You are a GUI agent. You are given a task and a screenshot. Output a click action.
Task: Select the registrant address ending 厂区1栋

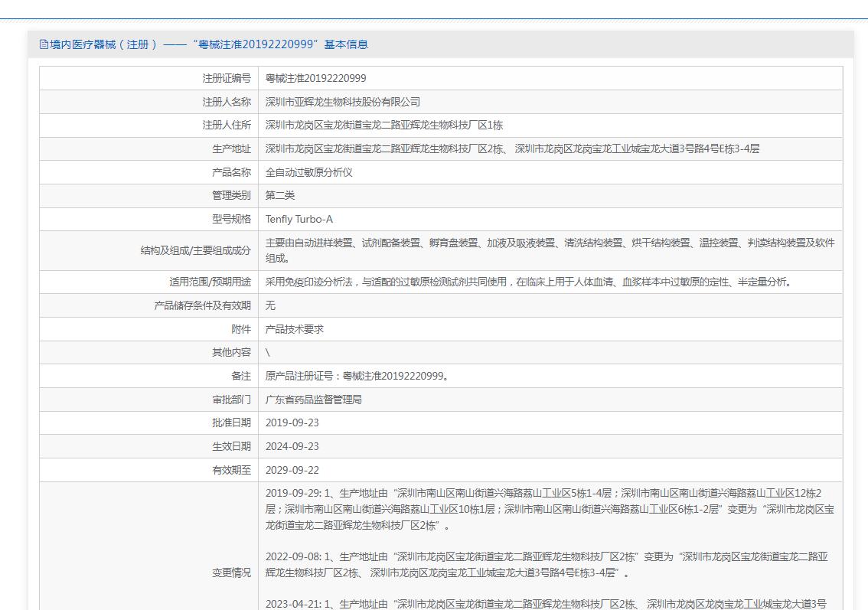coord(384,125)
